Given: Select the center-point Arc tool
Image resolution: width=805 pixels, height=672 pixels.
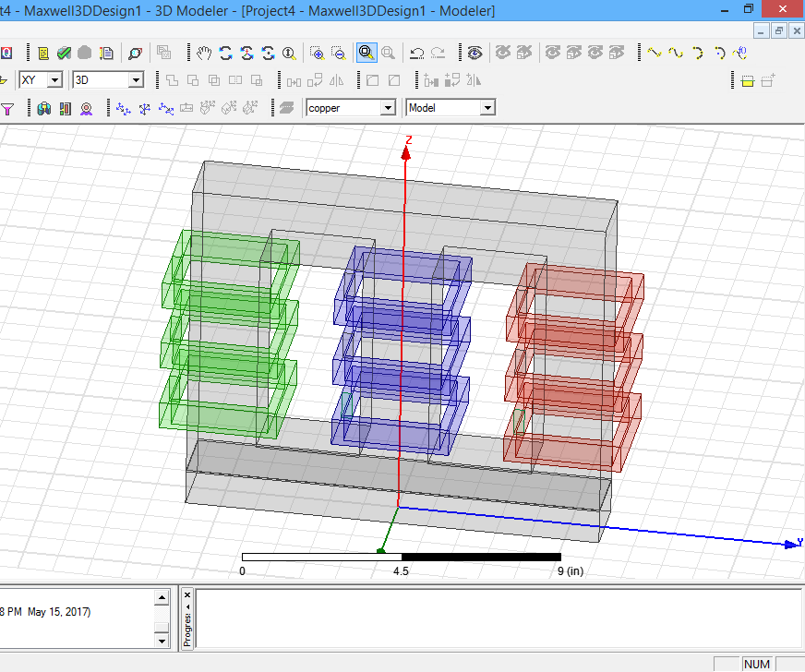Looking at the screenshot, I should (x=719, y=53).
